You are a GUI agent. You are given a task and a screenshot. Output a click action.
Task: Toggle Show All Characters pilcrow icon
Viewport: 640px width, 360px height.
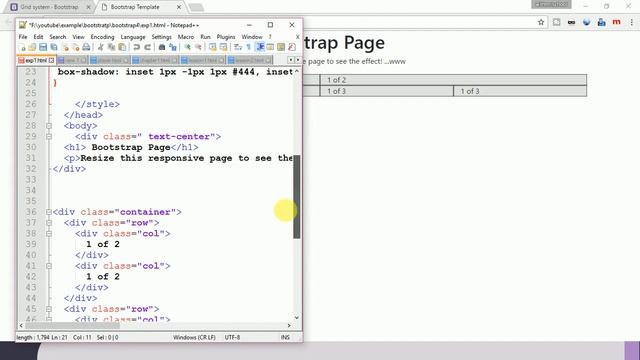click(248, 47)
